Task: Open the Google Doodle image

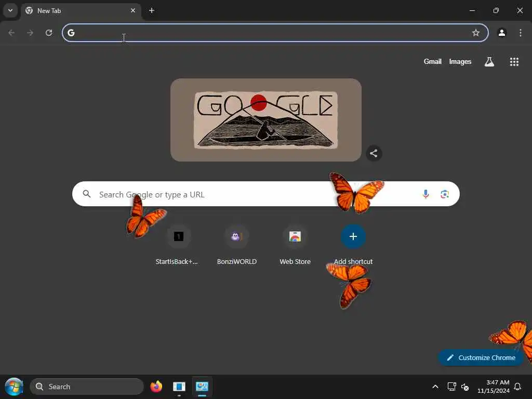Action: (x=265, y=120)
